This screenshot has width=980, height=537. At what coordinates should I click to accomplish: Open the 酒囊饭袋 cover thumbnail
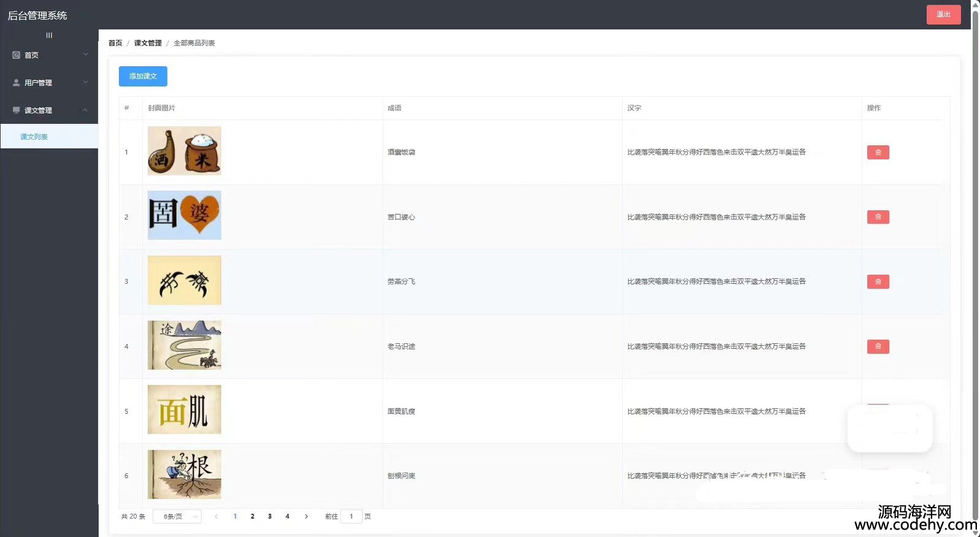pyautogui.click(x=184, y=151)
